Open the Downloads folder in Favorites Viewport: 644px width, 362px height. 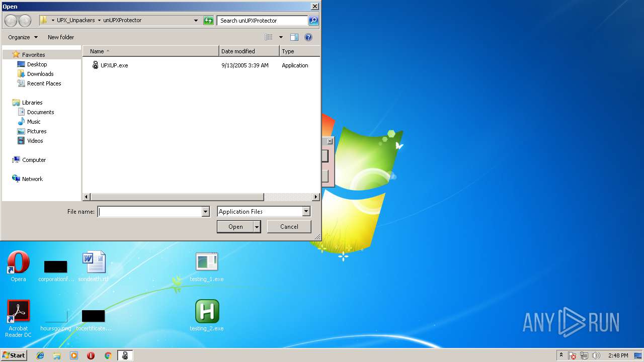(40, 74)
